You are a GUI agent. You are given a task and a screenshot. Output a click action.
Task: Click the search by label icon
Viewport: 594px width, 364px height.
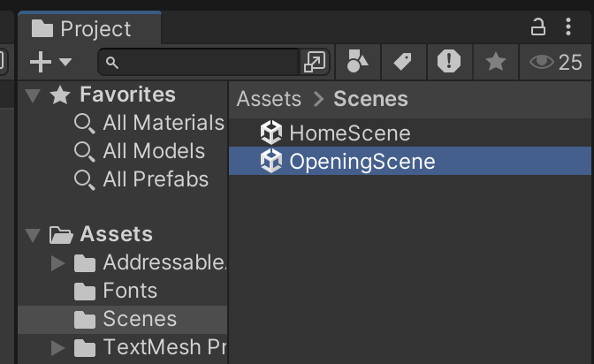[403, 62]
